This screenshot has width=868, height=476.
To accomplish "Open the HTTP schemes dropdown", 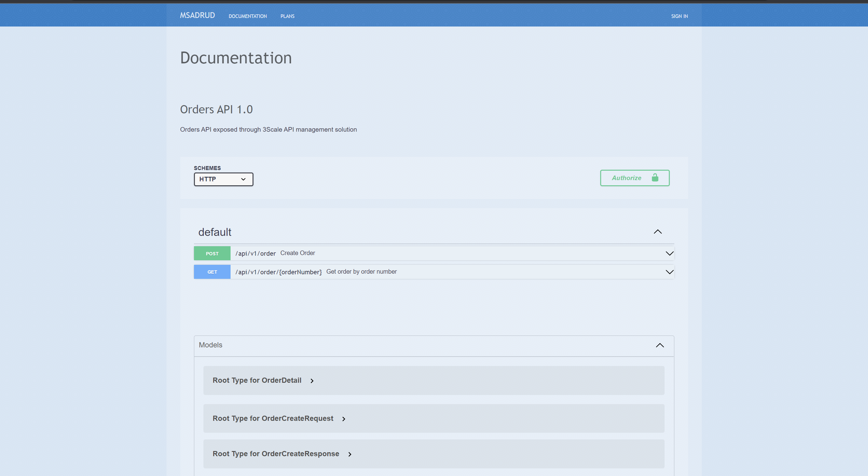I will click(x=223, y=179).
